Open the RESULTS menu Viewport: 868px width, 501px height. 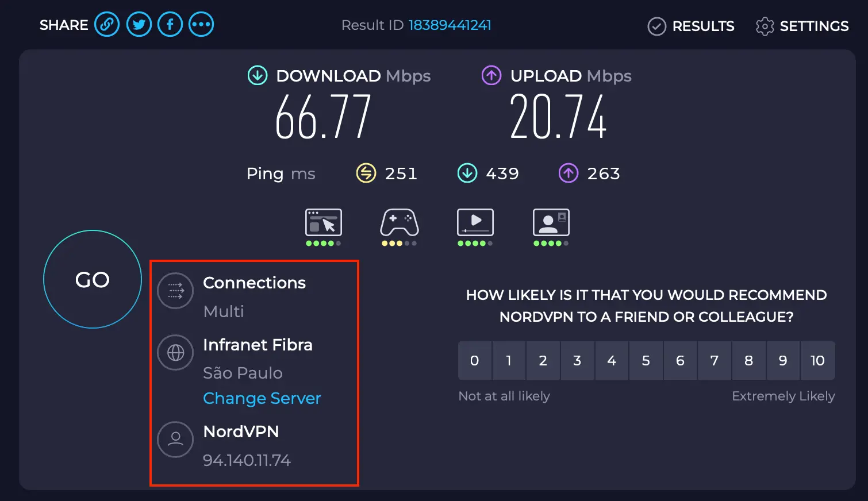[690, 26]
